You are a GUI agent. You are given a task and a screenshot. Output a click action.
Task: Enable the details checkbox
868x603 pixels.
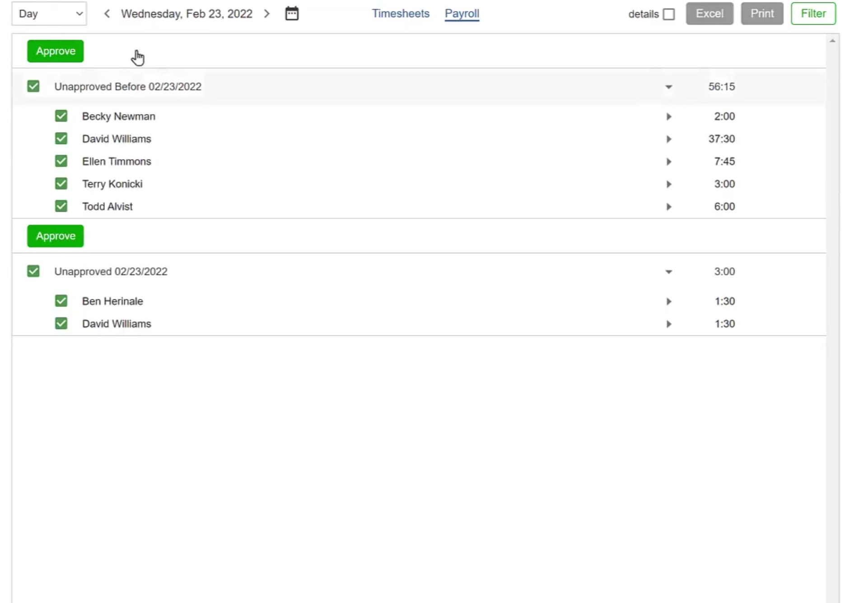(x=669, y=14)
